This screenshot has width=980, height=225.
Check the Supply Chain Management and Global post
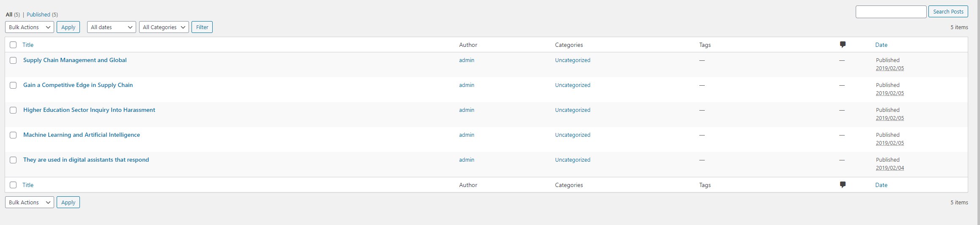pos(13,60)
